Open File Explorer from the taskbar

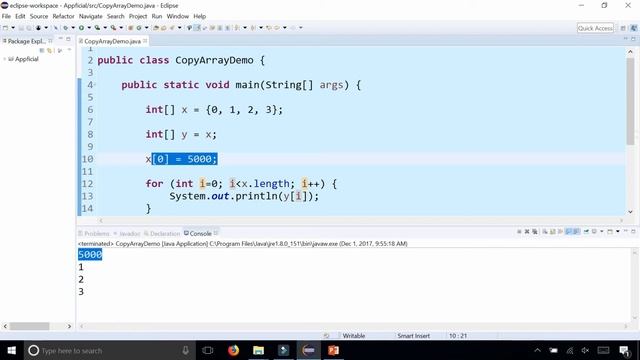pyautogui.click(x=258, y=350)
